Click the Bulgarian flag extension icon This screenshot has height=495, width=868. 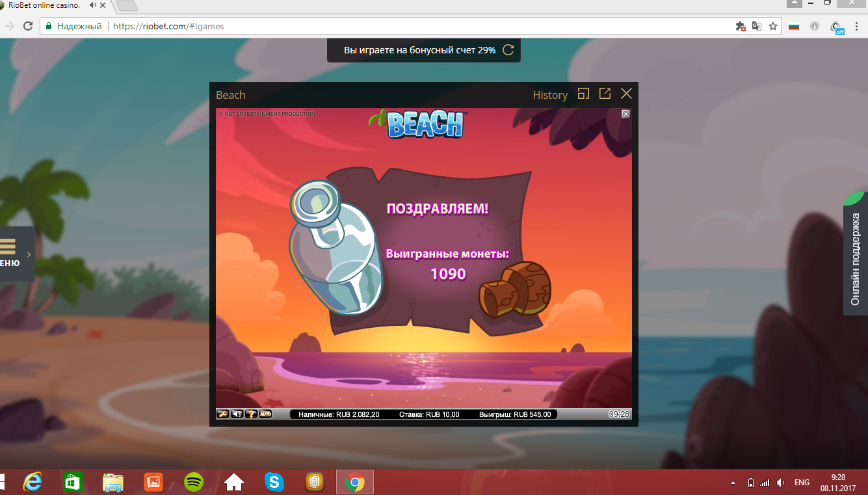pyautogui.click(x=794, y=27)
